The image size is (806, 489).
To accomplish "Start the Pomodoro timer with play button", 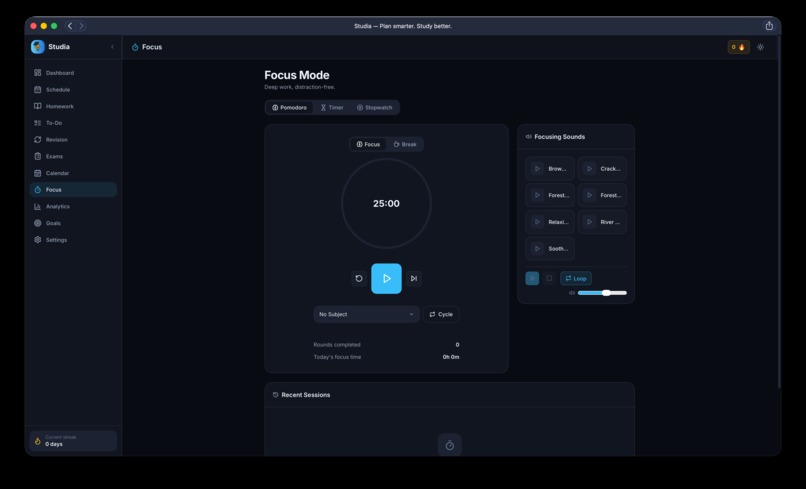I will (387, 279).
